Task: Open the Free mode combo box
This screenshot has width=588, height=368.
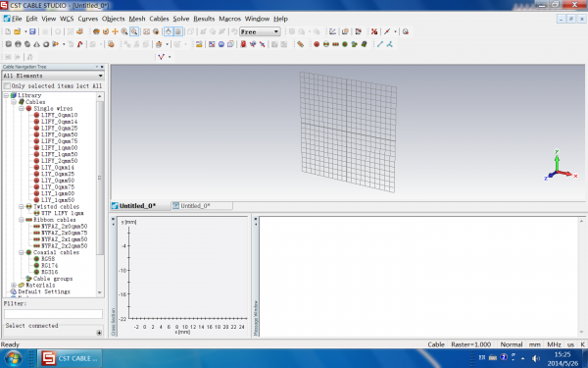Action: (260, 32)
